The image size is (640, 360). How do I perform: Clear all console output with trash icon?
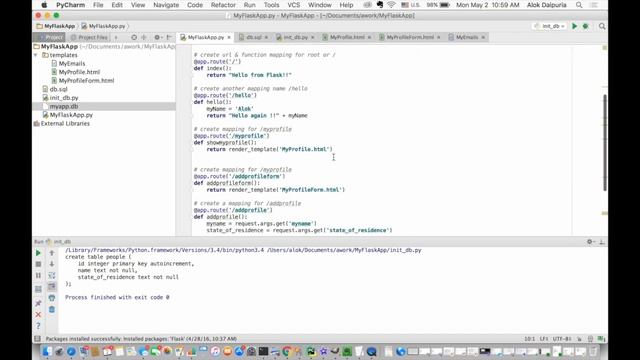52,309
